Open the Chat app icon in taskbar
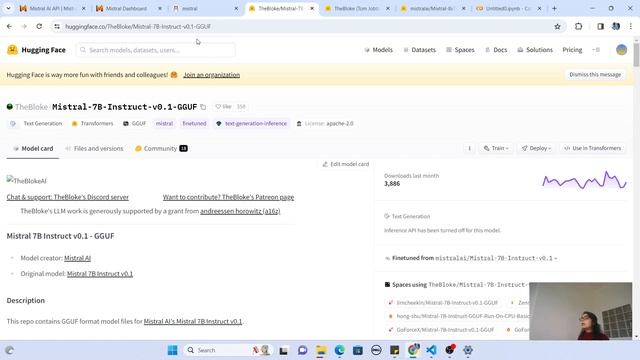 (302, 350)
